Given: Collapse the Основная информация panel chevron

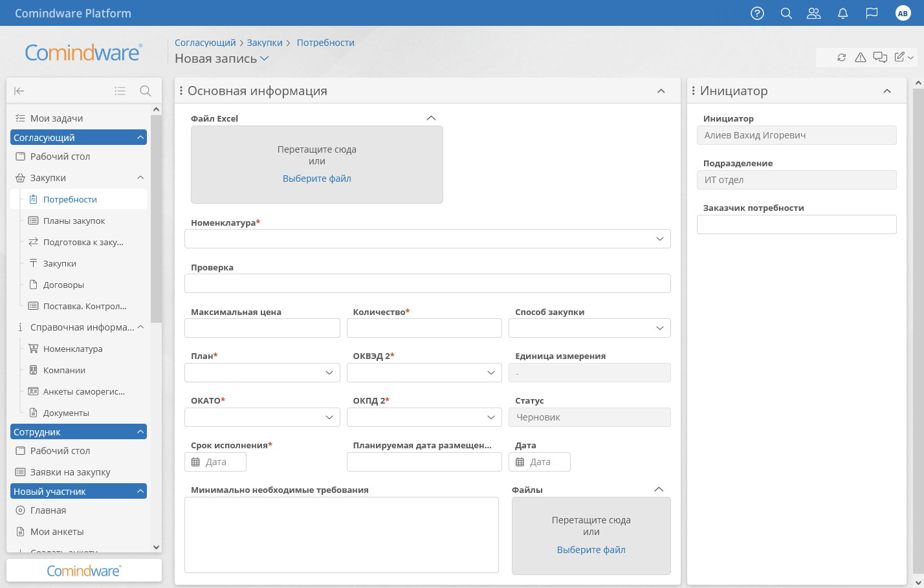Looking at the screenshot, I should (661, 91).
